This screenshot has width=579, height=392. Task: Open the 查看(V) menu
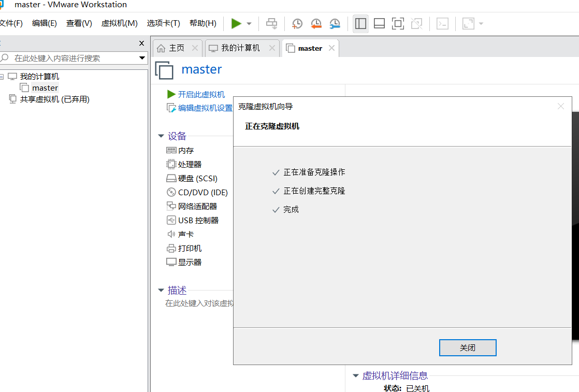point(79,23)
